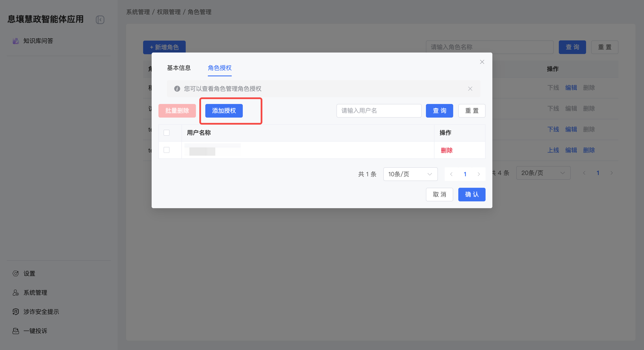
Task: Check the select-all checkbox in the table header
Action: coord(167,132)
